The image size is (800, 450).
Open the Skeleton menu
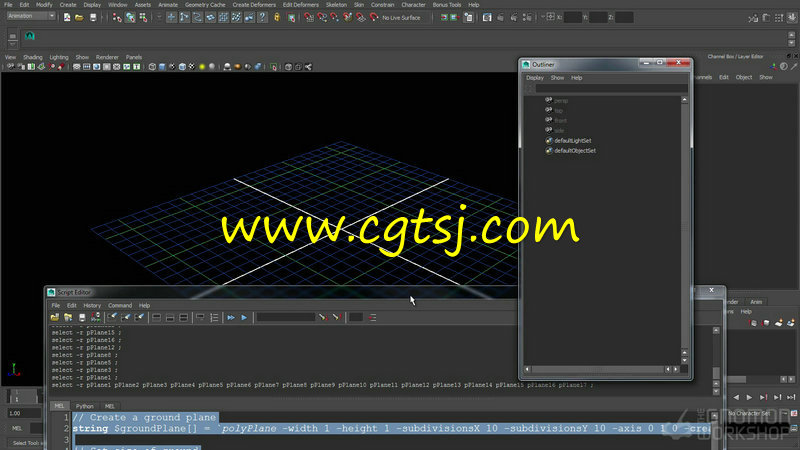(x=336, y=5)
